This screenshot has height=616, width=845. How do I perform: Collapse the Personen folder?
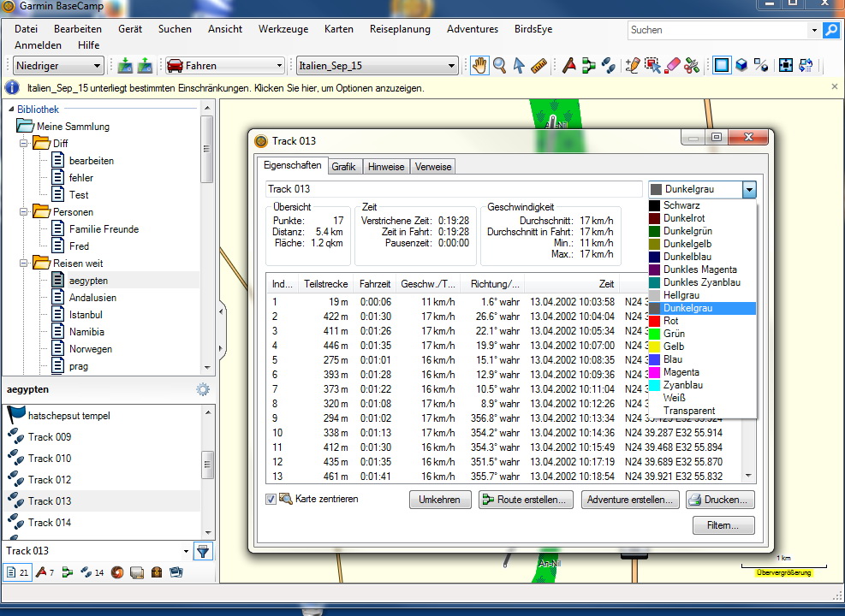point(24,212)
